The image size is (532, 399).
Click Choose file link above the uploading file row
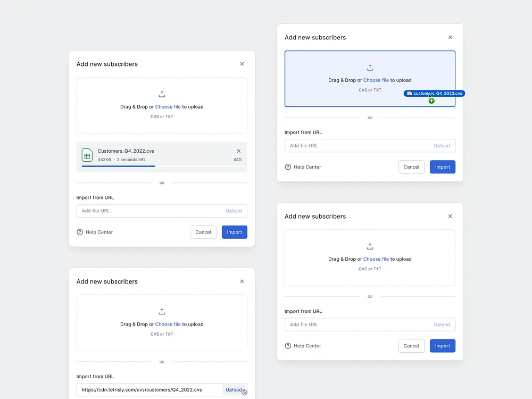click(168, 107)
